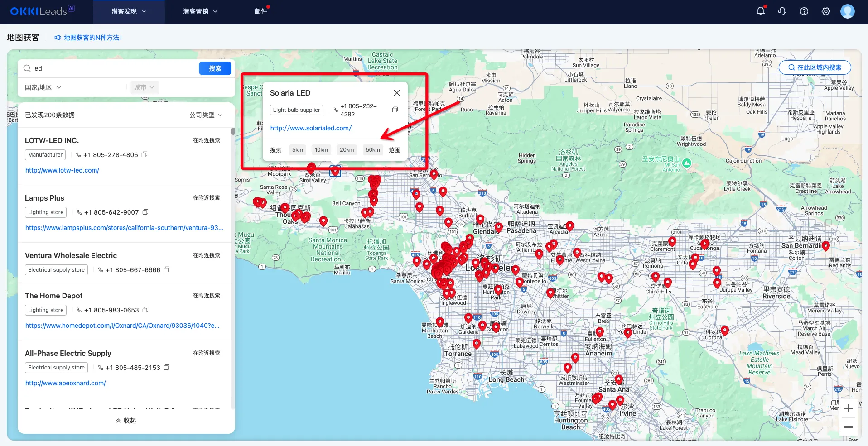
Task: Open the 城市 dropdown
Action: click(144, 87)
